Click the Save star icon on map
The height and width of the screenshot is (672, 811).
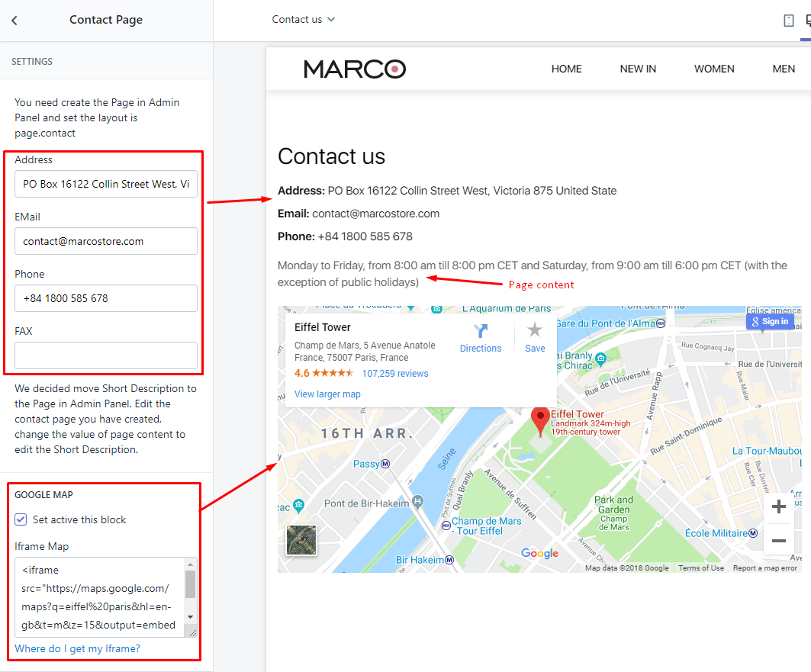coord(535,330)
